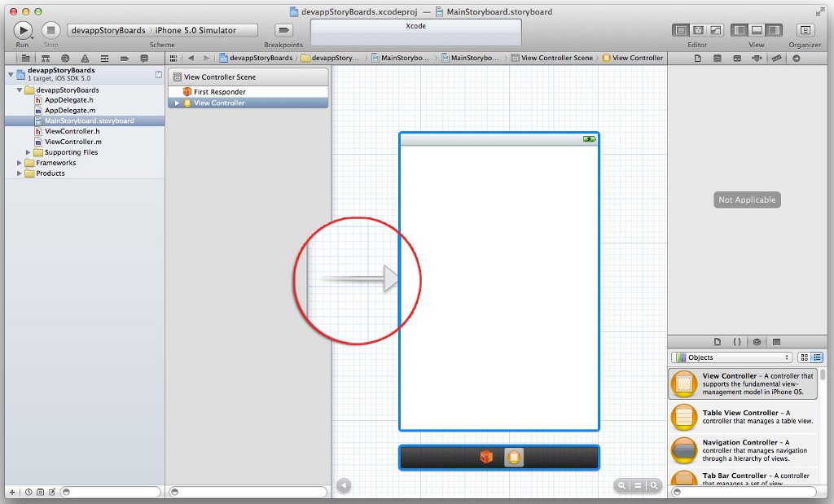
Task: Click the Object library search filter field
Action: pos(750,493)
